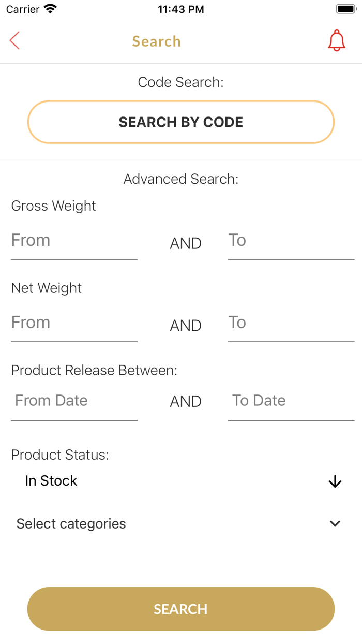Viewport: 362px width, 644px height.
Task: Change Product Status from In Stock
Action: 51,481
